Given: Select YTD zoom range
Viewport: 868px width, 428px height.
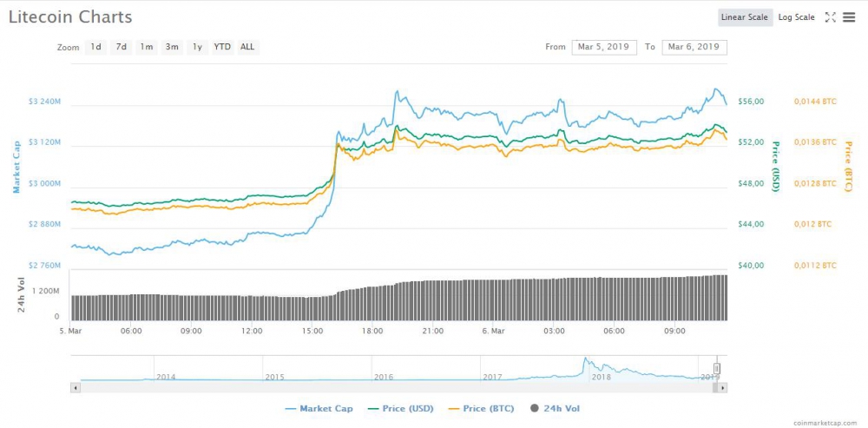Looking at the screenshot, I should click(x=222, y=47).
